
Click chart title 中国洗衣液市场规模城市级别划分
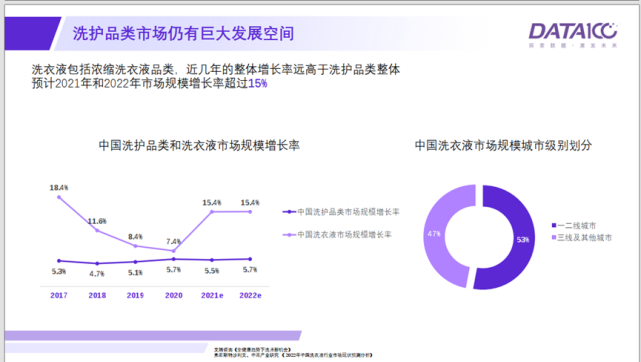(503, 145)
